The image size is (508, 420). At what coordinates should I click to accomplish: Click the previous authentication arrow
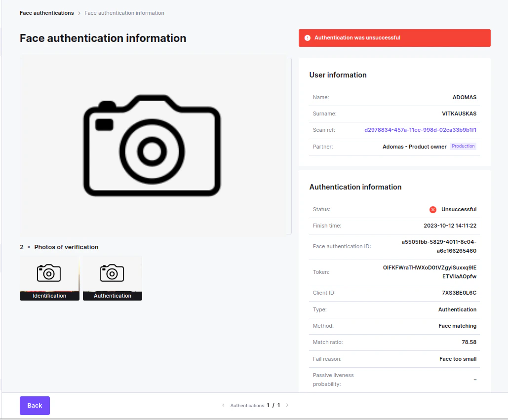[223, 405]
